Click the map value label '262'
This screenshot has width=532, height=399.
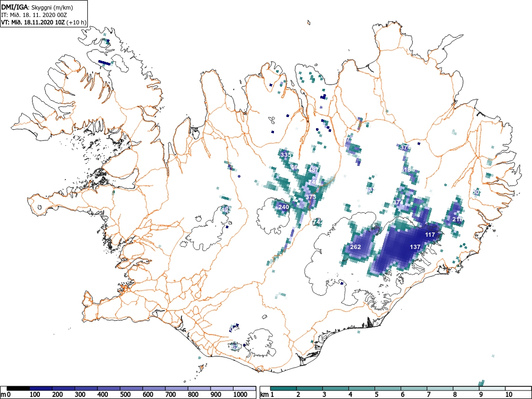point(355,247)
